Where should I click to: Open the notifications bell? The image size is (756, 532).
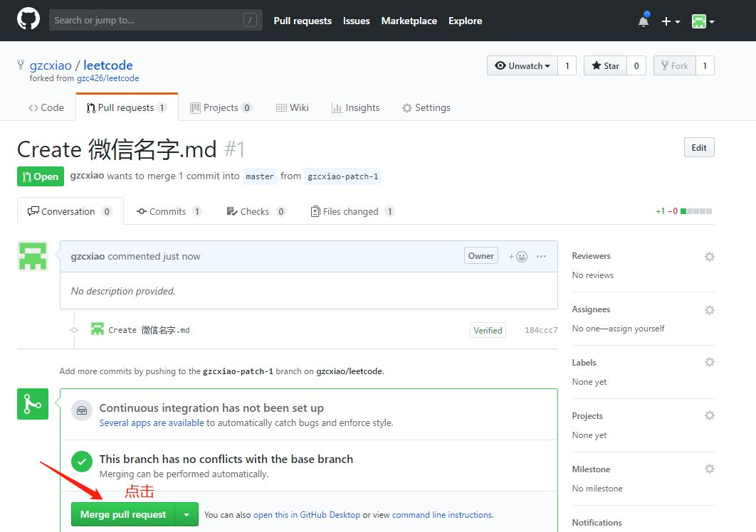pyautogui.click(x=643, y=21)
